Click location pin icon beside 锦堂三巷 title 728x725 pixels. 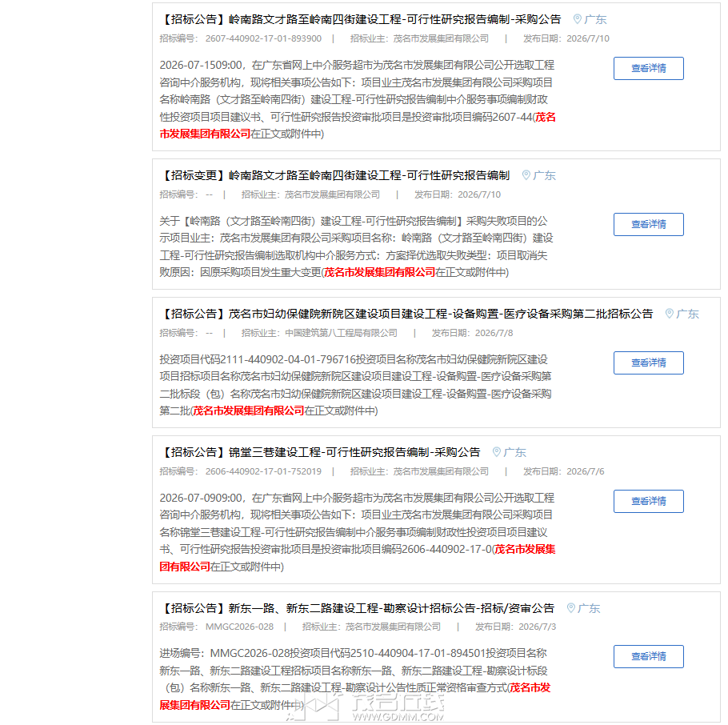pyautogui.click(x=496, y=452)
